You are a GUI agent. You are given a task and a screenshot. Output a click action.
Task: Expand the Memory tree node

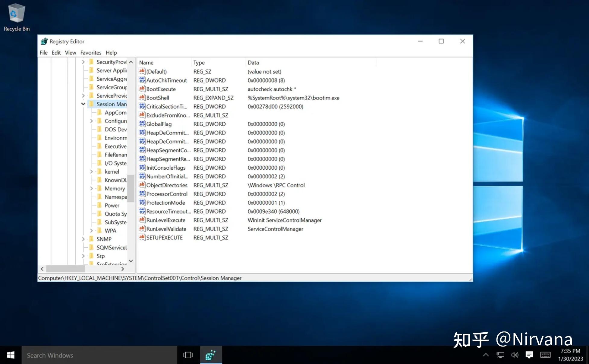pos(91,188)
